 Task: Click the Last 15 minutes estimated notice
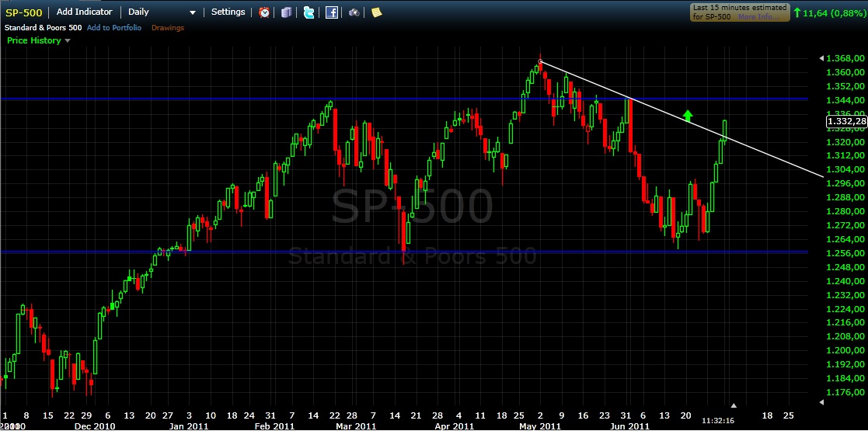(740, 12)
